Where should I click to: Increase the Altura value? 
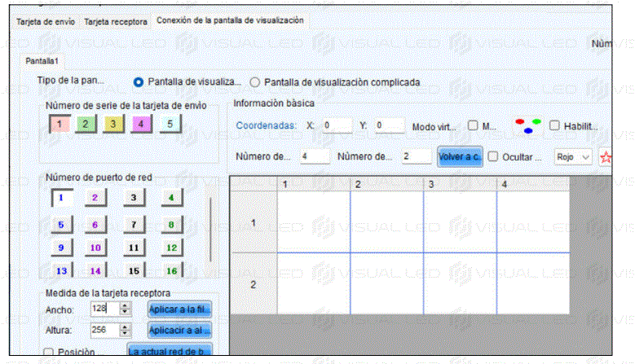pos(126,327)
